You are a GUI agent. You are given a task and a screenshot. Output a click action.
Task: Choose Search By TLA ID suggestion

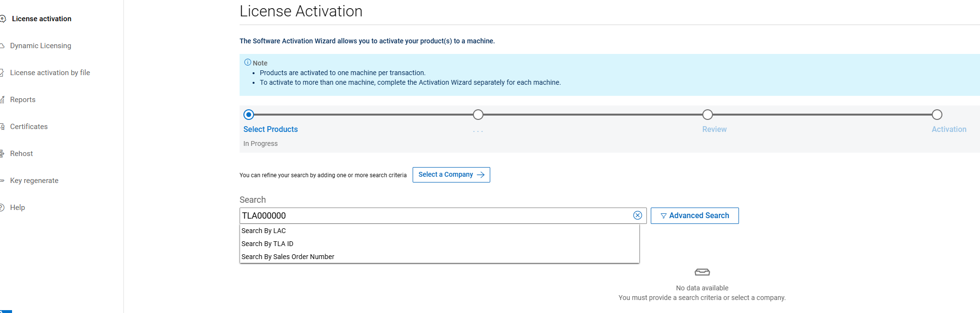point(268,244)
